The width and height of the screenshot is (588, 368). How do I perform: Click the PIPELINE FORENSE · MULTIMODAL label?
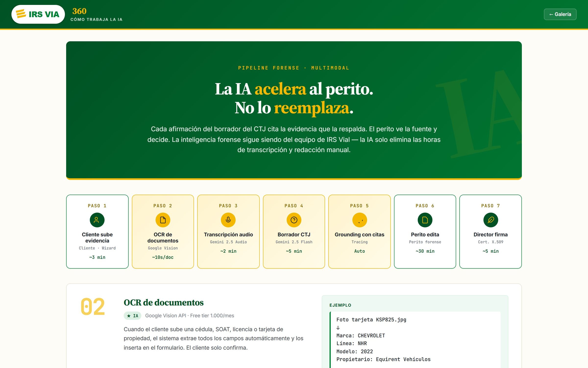point(294,68)
